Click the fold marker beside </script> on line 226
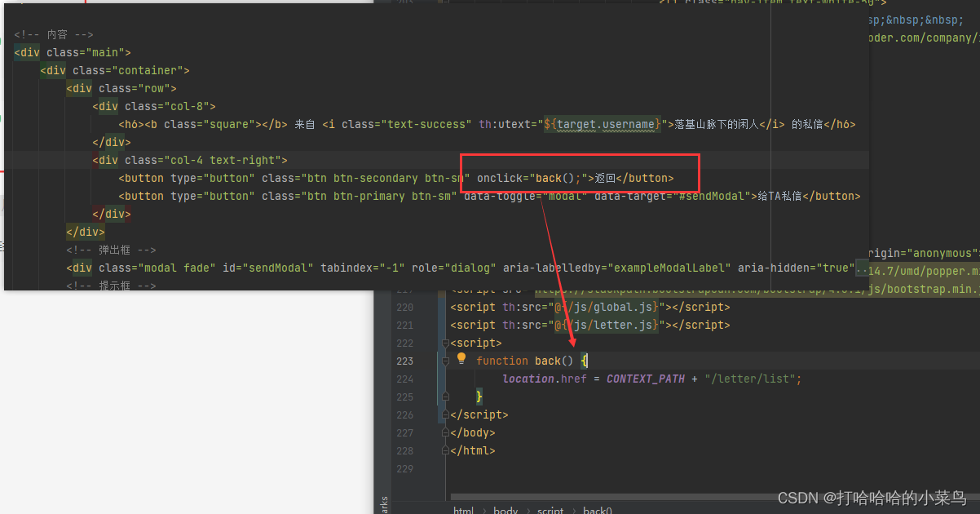This screenshot has width=980, height=514. pos(444,414)
